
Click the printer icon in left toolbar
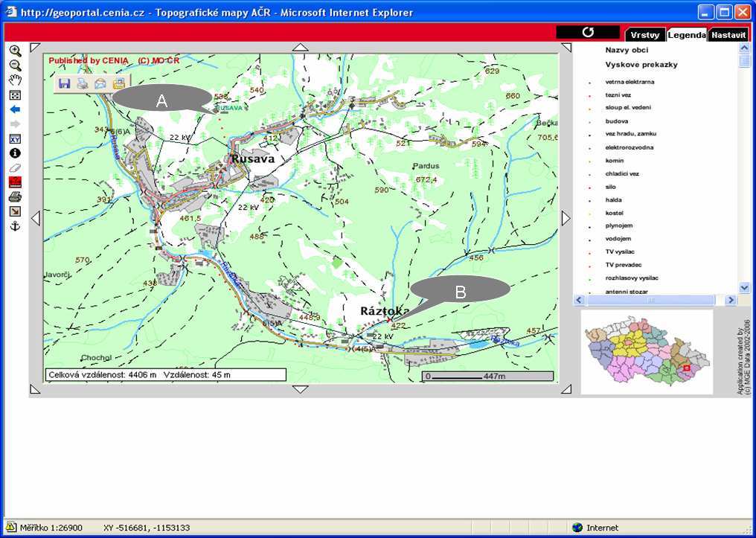(x=16, y=196)
